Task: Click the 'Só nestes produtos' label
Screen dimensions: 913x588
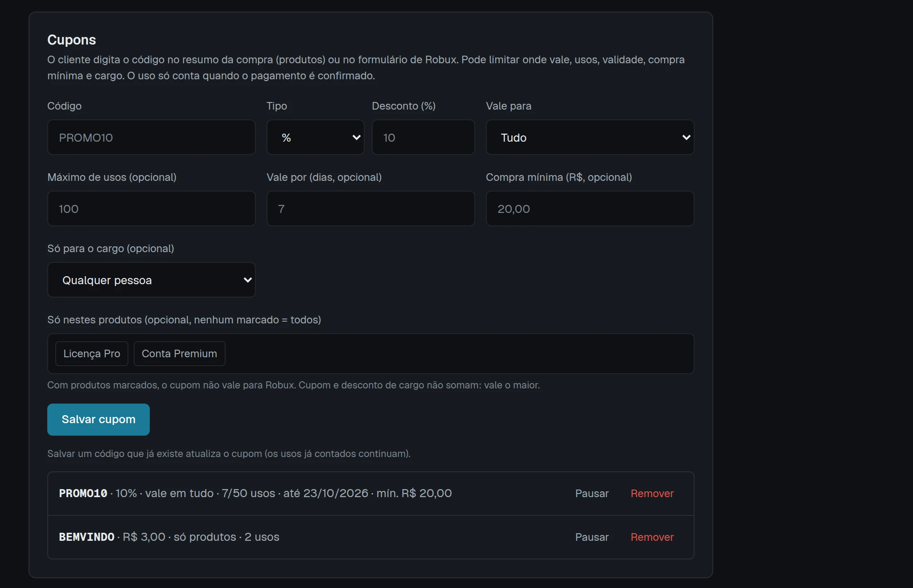Action: click(x=184, y=320)
